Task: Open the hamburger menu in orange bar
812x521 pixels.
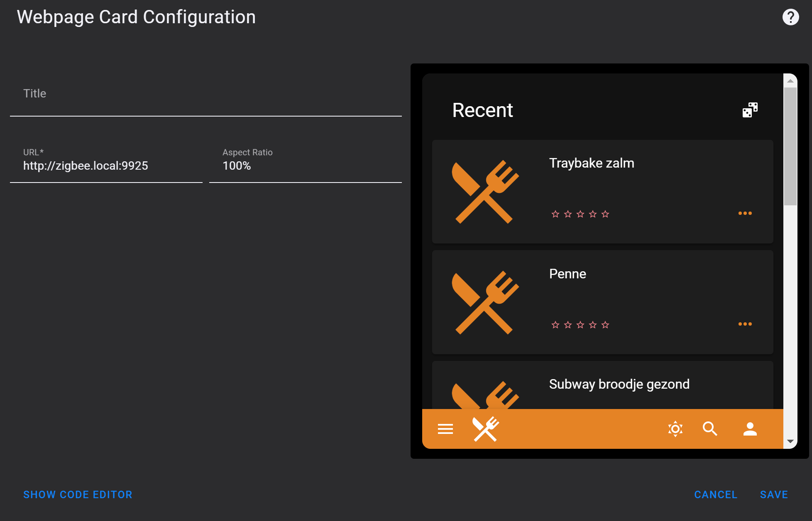Action: 445,429
